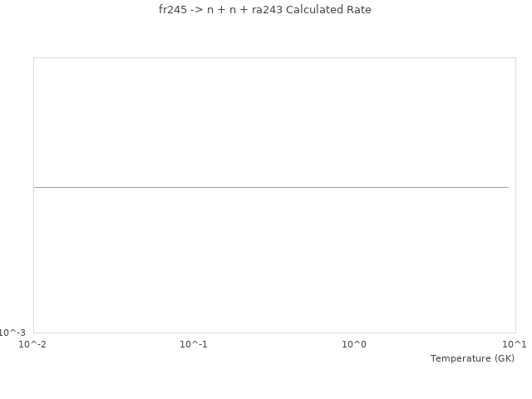Click the arrow symbol in the title
Viewport: 532px width, 399px height.
pyautogui.click(x=196, y=10)
